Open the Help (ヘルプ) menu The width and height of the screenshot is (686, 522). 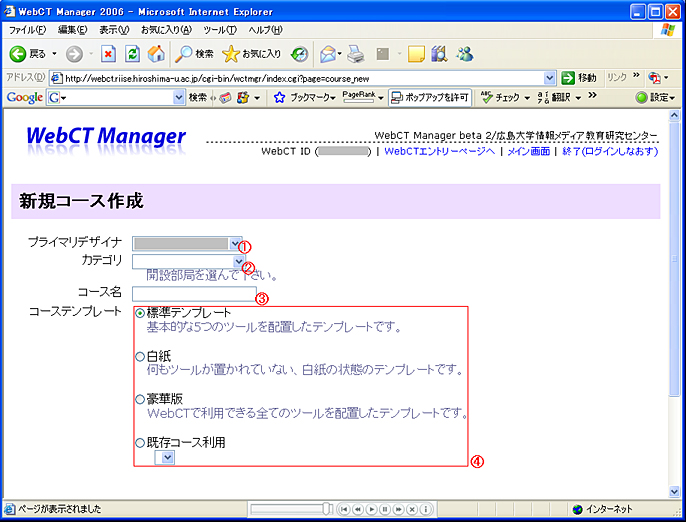click(266, 30)
